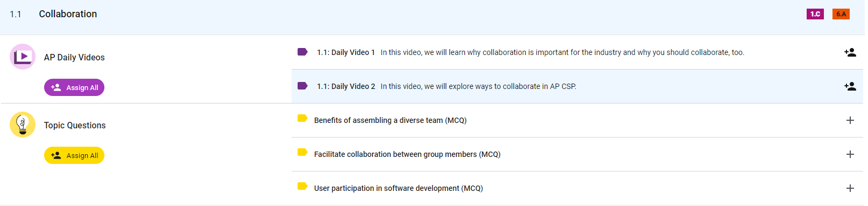Open the 1.1: Daily Video 1 entry
The image size is (868, 206).
click(346, 52)
